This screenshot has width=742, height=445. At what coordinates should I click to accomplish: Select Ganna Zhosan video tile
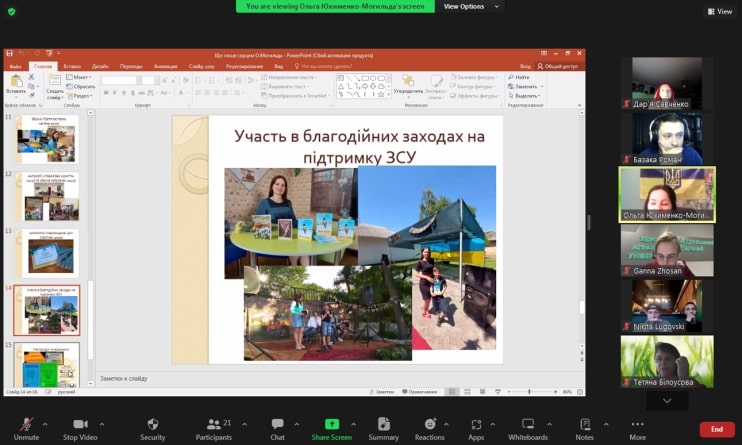(667, 250)
